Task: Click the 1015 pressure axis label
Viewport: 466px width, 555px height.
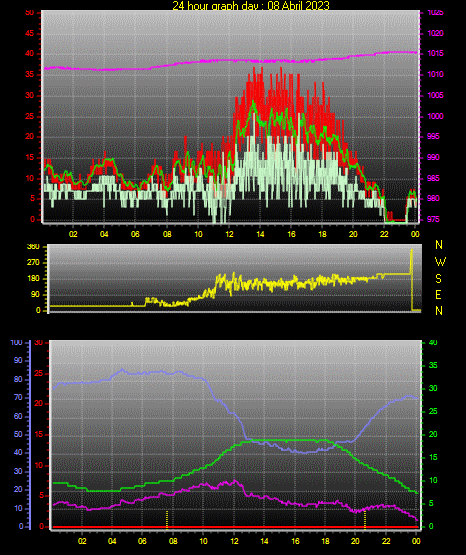Action: pos(435,53)
